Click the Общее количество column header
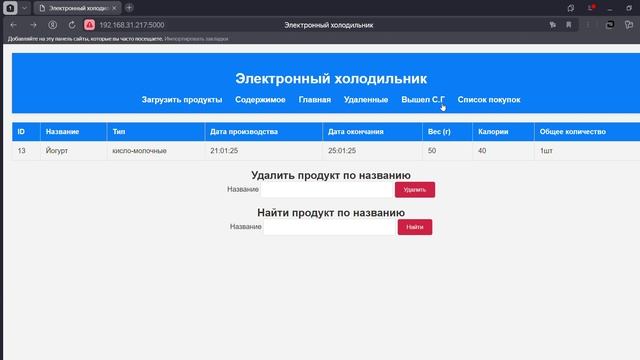The height and width of the screenshot is (360, 640). point(587,132)
